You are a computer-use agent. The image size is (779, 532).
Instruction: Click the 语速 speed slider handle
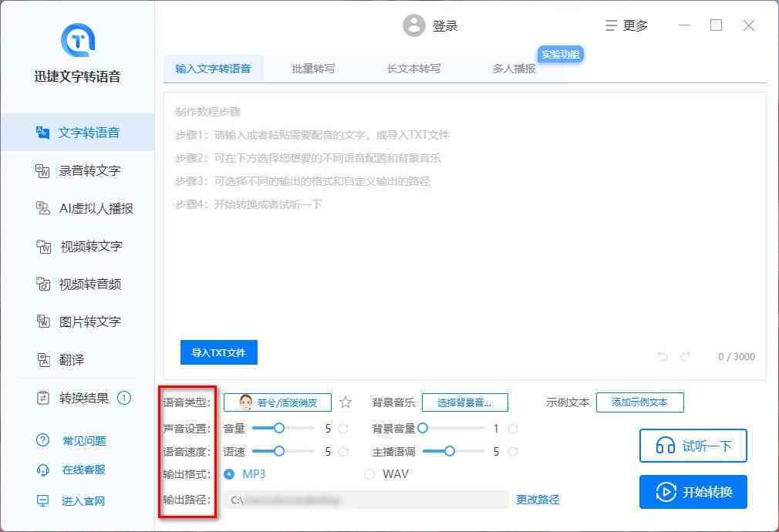279,451
